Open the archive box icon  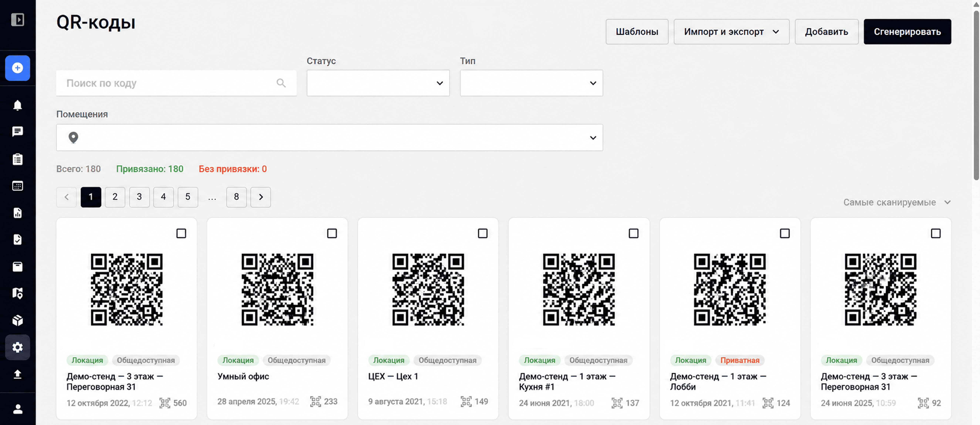click(x=18, y=267)
